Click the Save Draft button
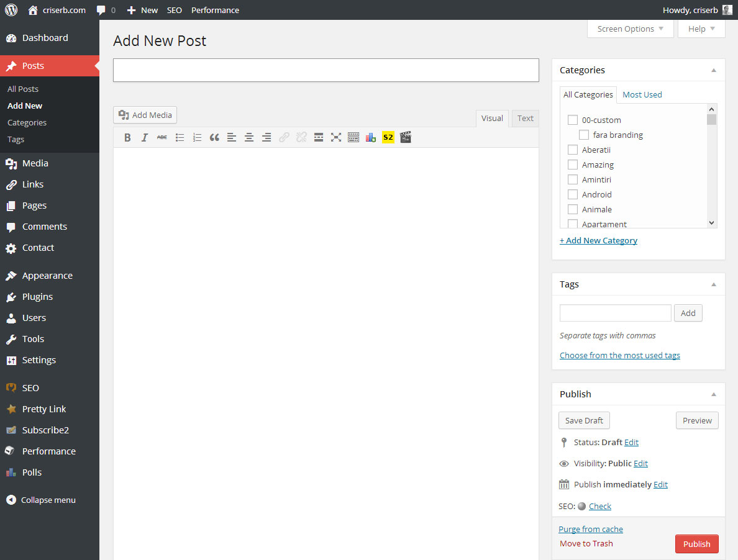The image size is (738, 560). point(584,420)
